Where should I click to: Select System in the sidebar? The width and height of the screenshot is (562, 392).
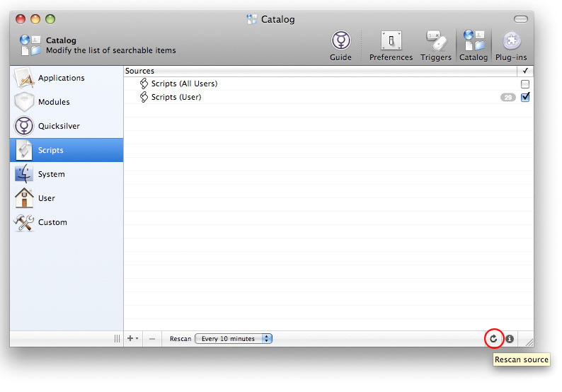67,174
